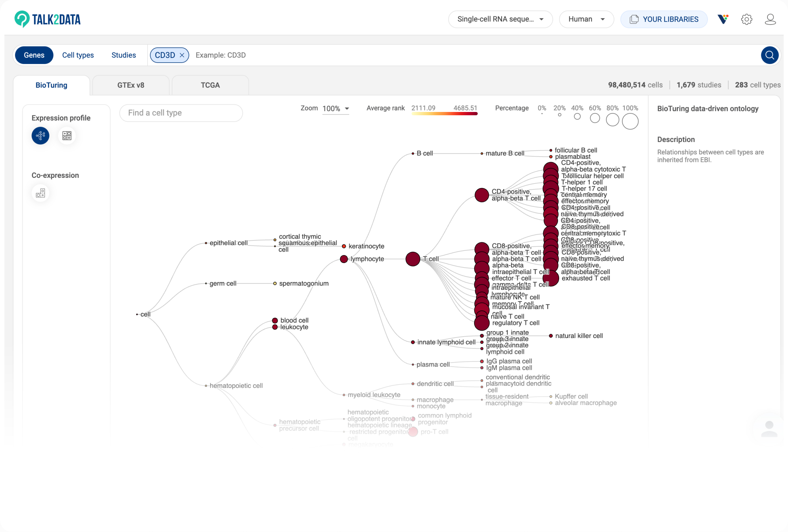
Task: Open the settings gear icon
Action: coord(747,19)
